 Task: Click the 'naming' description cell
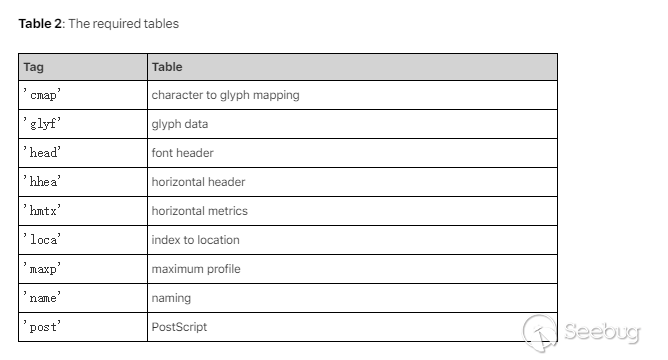[352, 298]
